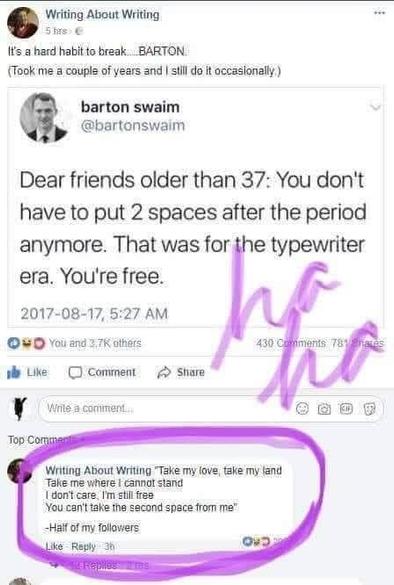The width and height of the screenshot is (394, 585).
Task: Expand the tweet dropdown chevron
Action: [375, 107]
